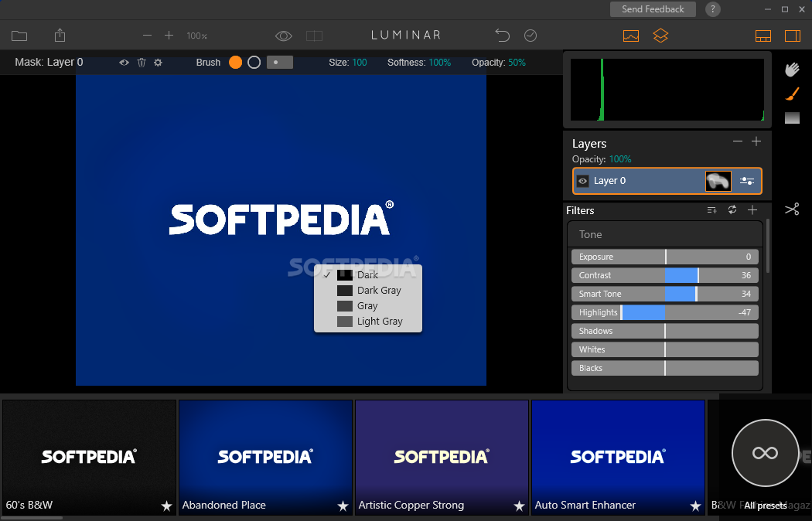Zoom out with the minus icon
The width and height of the screenshot is (812, 521).
[147, 36]
